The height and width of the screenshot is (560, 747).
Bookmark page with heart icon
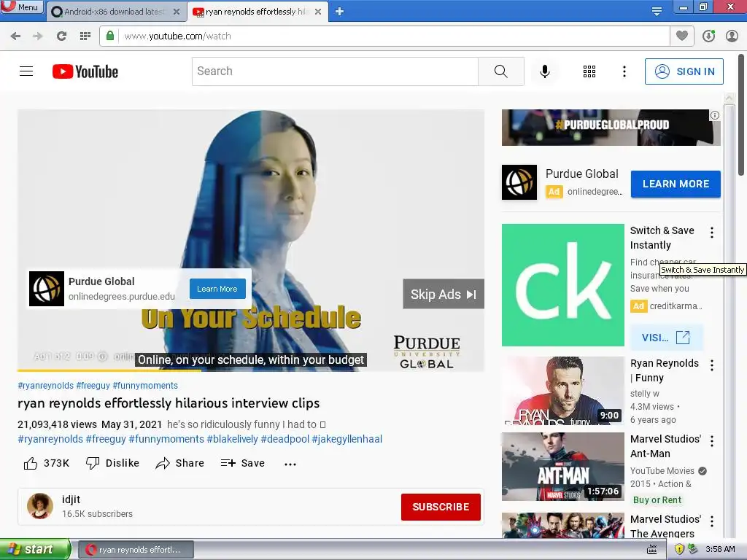tap(682, 36)
